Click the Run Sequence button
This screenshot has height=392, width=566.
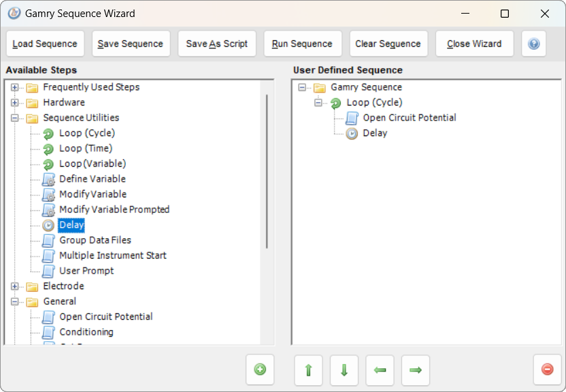tap(303, 44)
